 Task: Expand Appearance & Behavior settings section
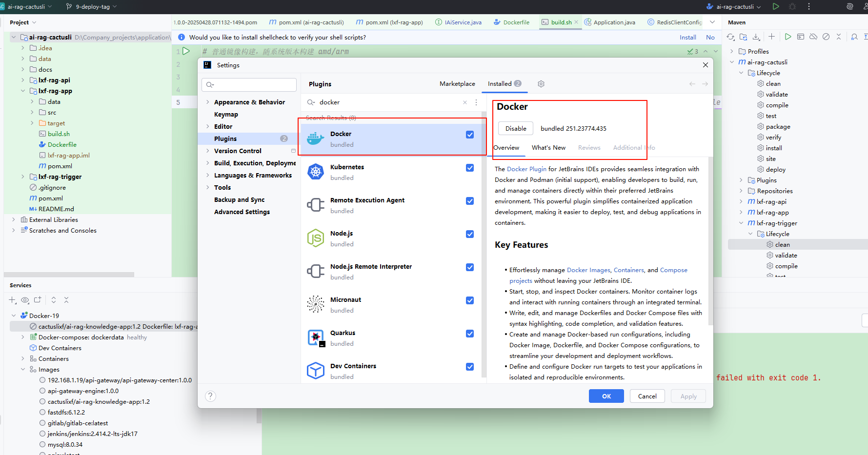(208, 102)
